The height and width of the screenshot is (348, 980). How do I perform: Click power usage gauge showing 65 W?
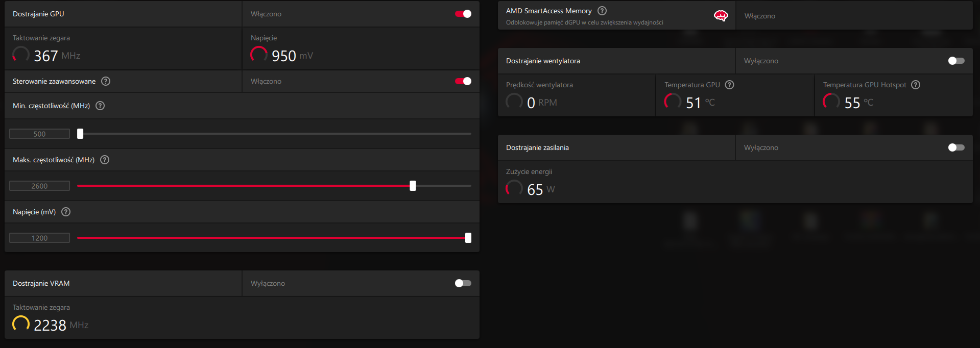tap(514, 188)
